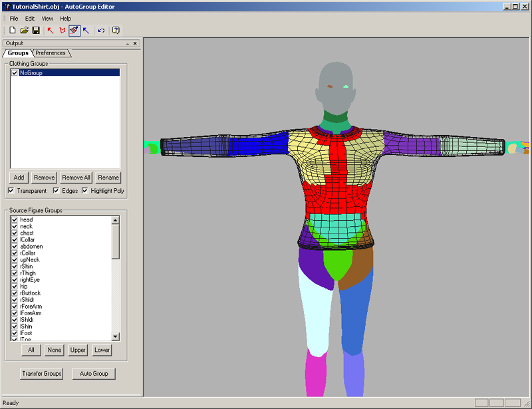Select the red arrow pick tool
The width and height of the screenshot is (532, 409).
coord(51,30)
